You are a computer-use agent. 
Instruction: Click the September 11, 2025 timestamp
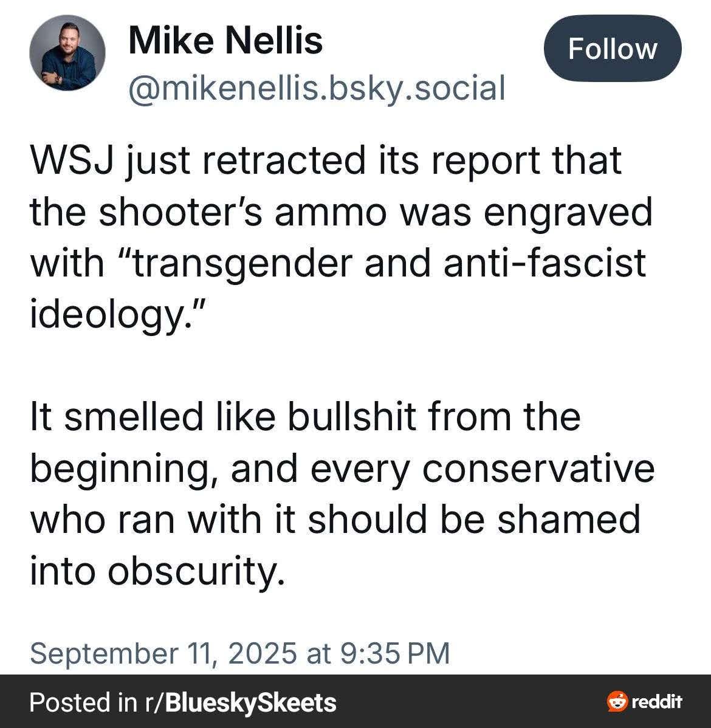pyautogui.click(x=239, y=653)
